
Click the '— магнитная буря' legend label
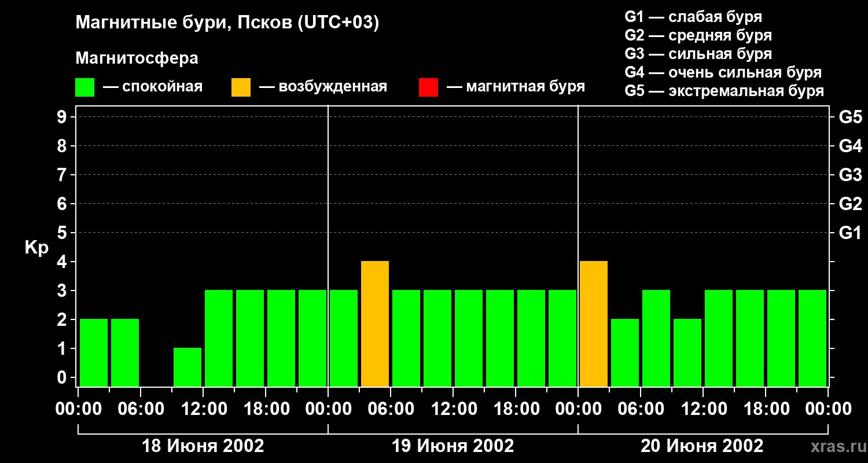tap(516, 87)
